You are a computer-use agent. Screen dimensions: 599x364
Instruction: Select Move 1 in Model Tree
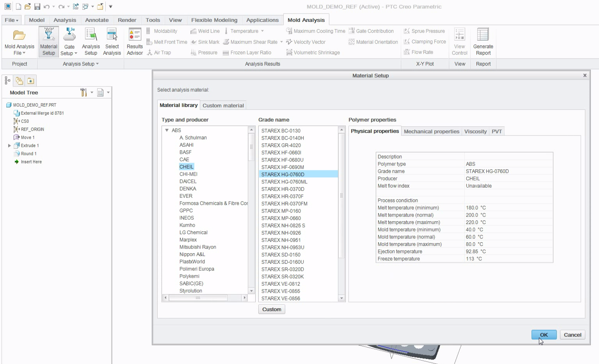click(28, 137)
